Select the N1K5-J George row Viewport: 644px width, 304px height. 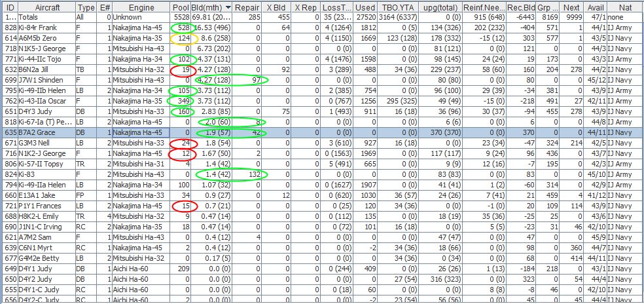coord(323,49)
